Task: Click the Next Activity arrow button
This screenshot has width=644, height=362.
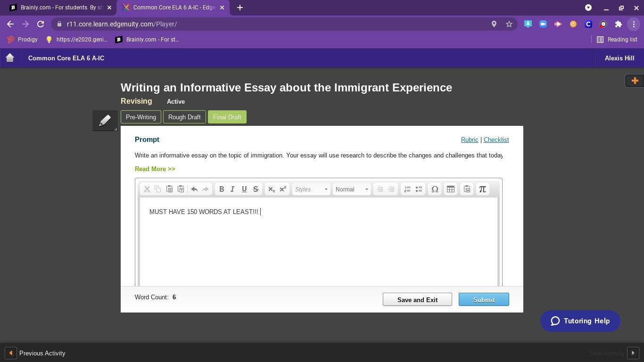Action: 633,353
